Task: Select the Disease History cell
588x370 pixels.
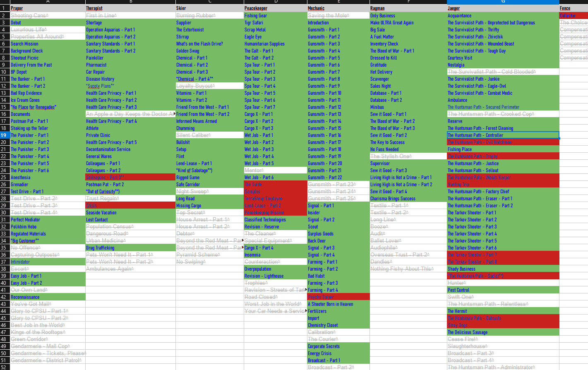Action: [x=130, y=79]
